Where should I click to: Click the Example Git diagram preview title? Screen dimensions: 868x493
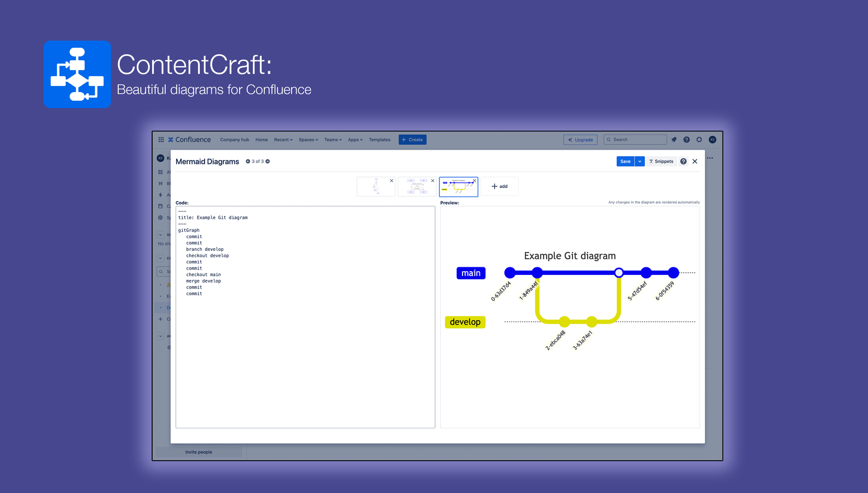(570, 256)
